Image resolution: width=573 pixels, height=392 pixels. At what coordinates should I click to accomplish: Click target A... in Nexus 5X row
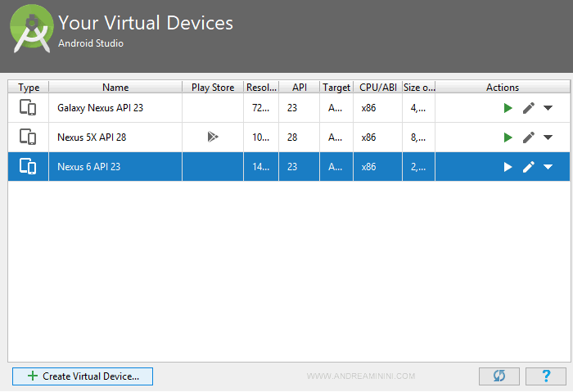(x=335, y=137)
